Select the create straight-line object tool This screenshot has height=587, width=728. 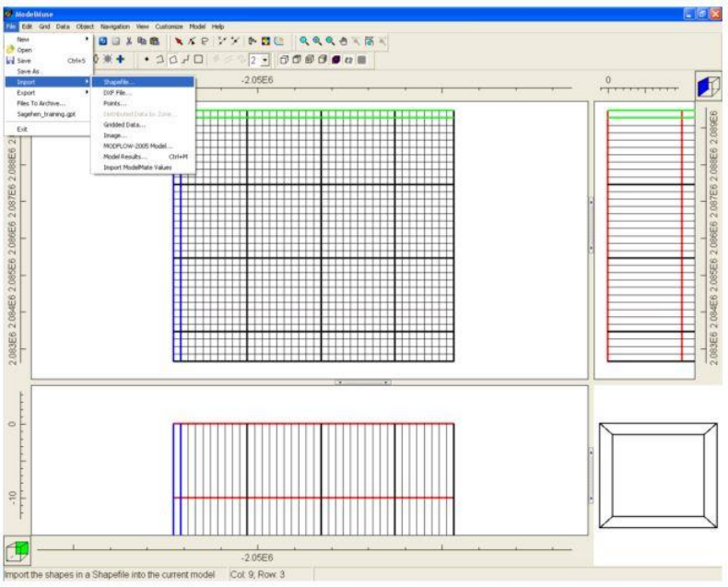(186, 60)
